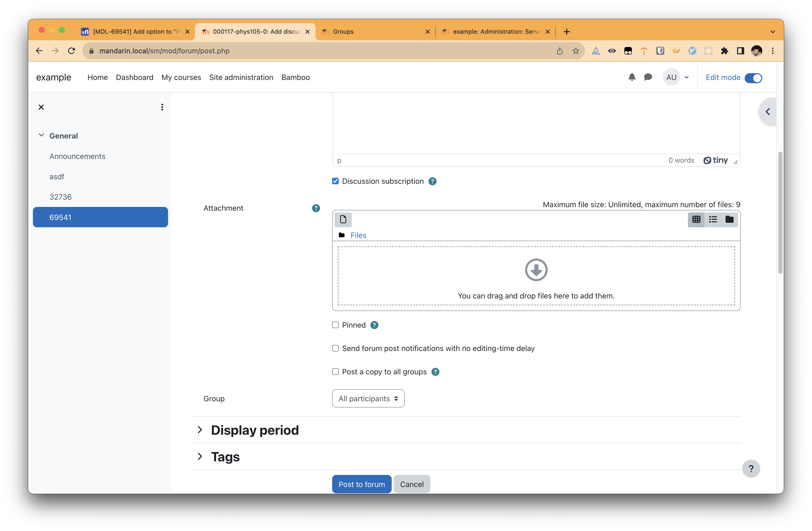This screenshot has width=812, height=531.
Task: Share page via address bar share icon
Action: (560, 51)
